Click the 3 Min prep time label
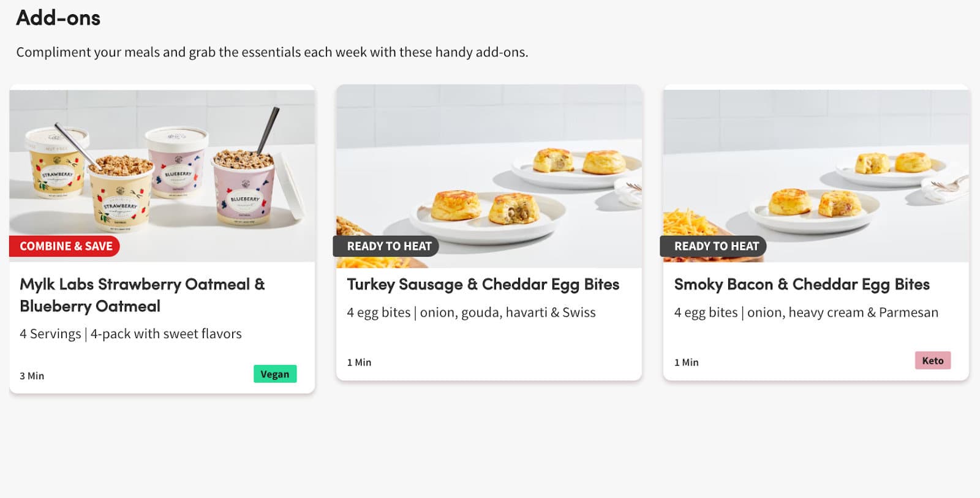 coord(32,375)
